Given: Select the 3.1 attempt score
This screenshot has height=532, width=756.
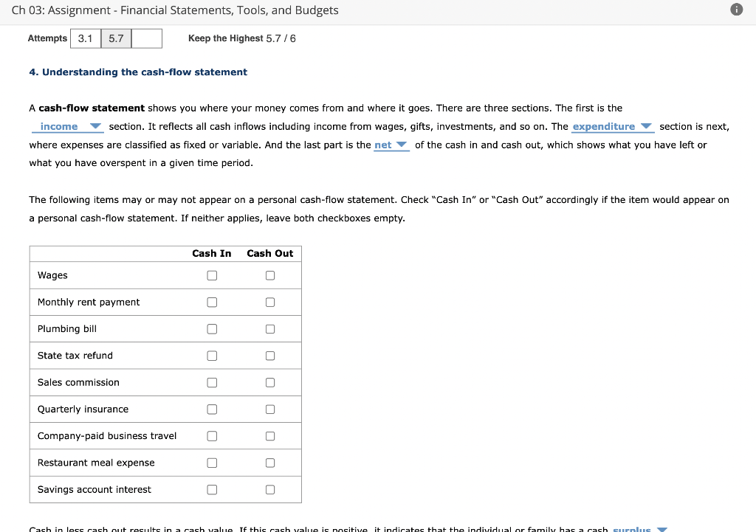Looking at the screenshot, I should [x=85, y=38].
